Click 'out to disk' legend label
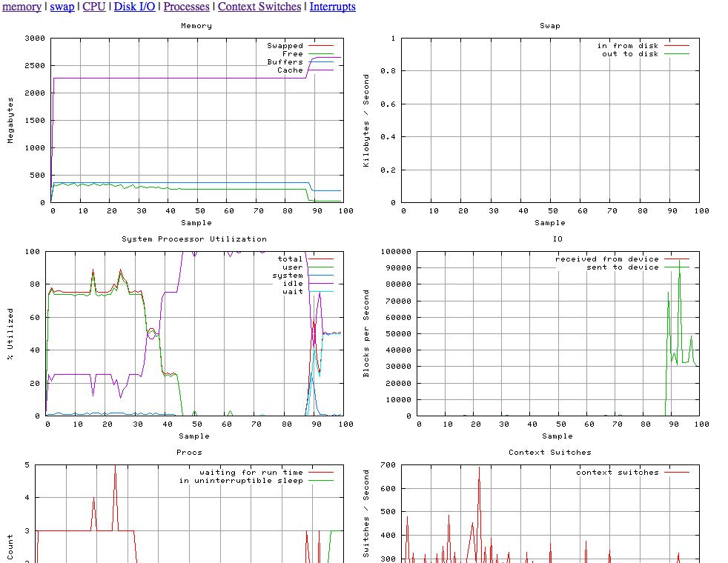Screen dimensions: 728x563 point(630,54)
